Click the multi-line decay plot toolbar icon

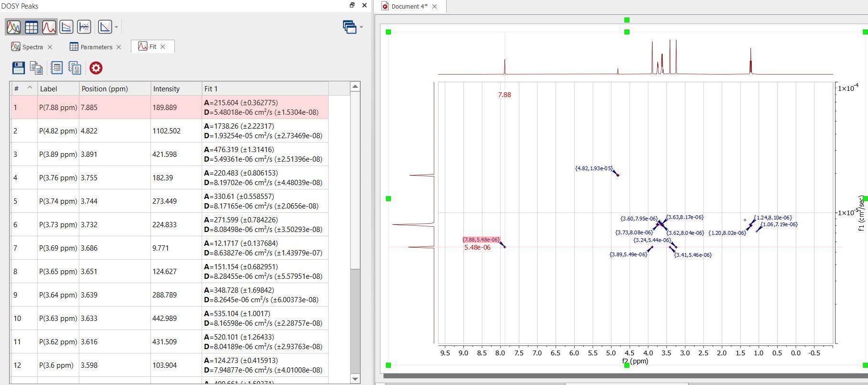tap(66, 27)
